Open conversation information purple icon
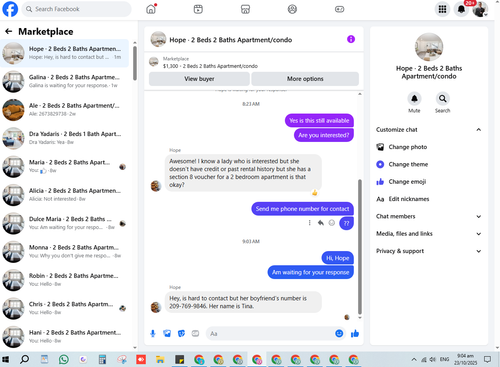The image size is (500, 367). pos(351,39)
